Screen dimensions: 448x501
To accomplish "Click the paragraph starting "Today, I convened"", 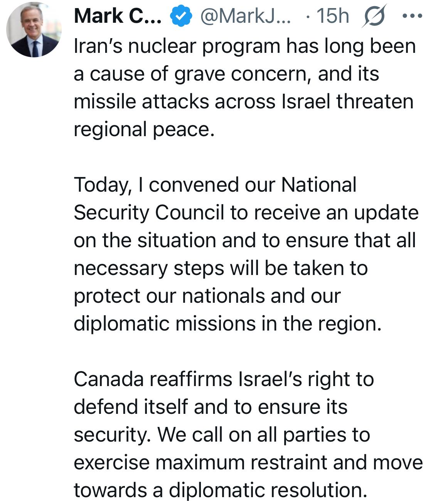I will pos(246,254).
